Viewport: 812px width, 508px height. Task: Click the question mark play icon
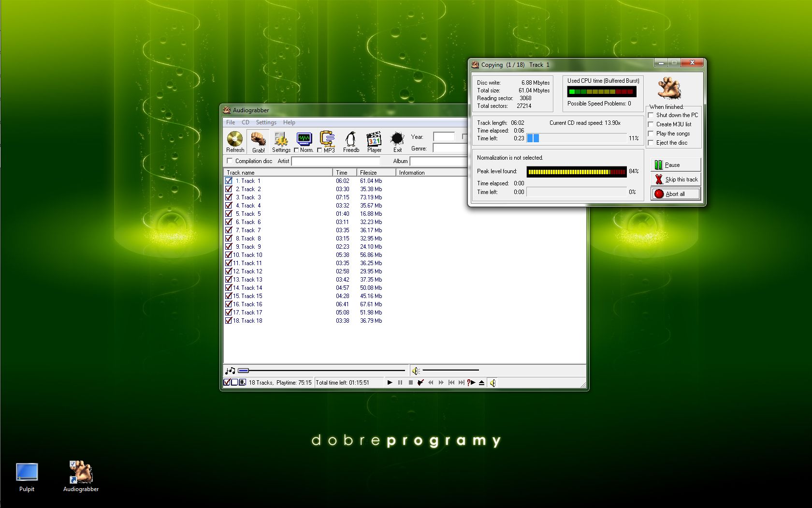pyautogui.click(x=471, y=383)
